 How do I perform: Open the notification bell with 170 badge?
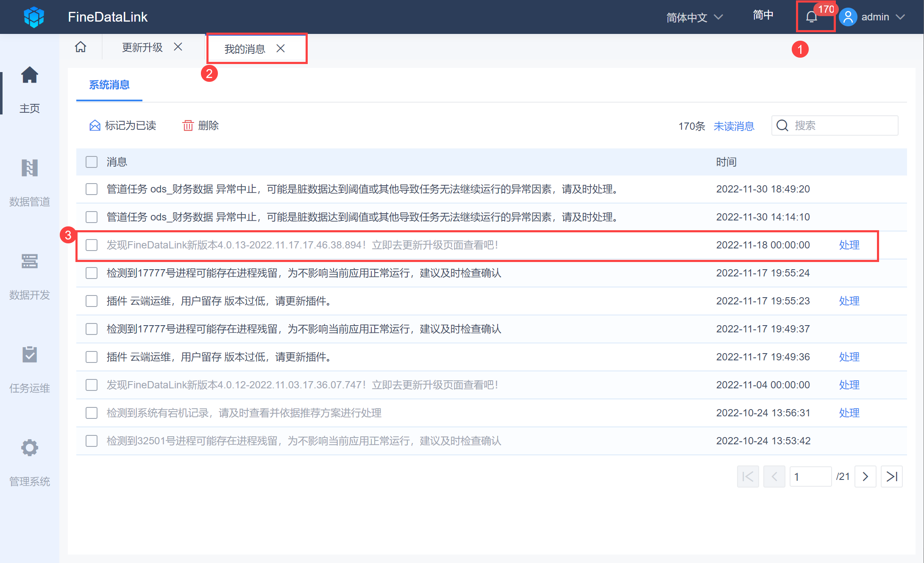812,17
